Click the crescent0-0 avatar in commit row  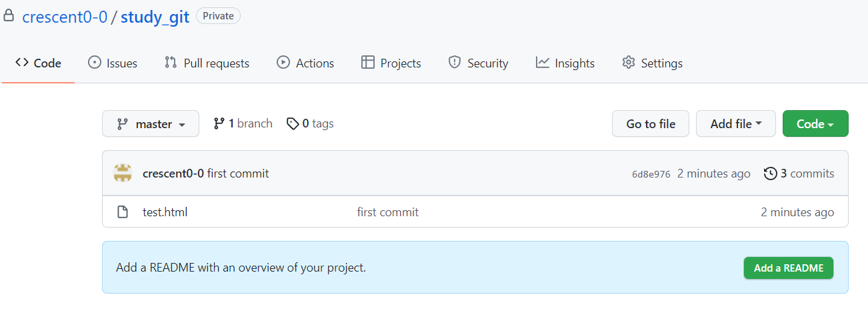click(123, 174)
